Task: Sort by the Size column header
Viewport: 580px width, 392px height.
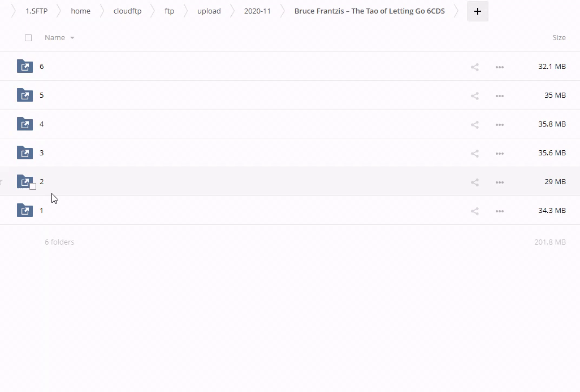Action: 559,38
